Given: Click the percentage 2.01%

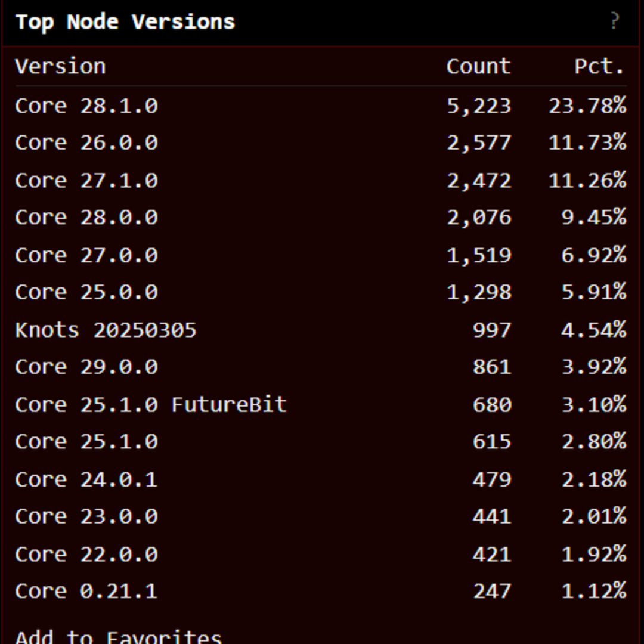Looking at the screenshot, I should coord(594,516).
